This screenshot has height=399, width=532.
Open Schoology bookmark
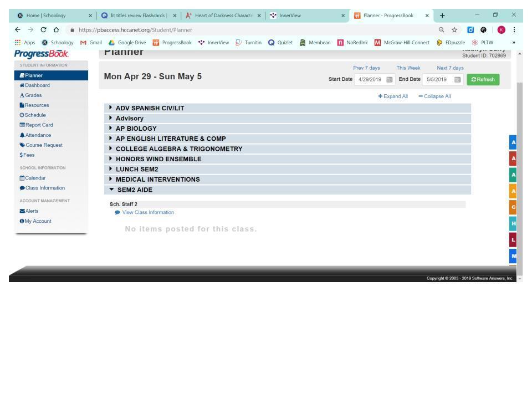58,43
